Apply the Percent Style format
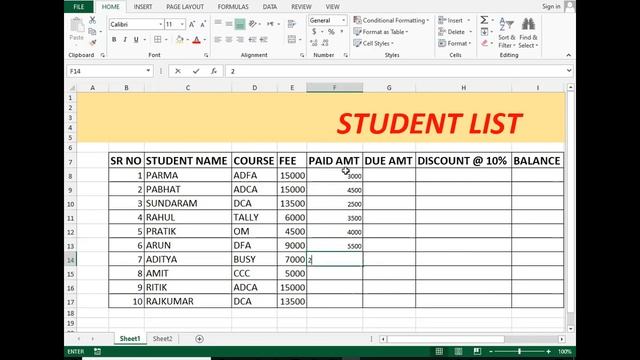Screen dimensions: 640x360 (x=331, y=31)
